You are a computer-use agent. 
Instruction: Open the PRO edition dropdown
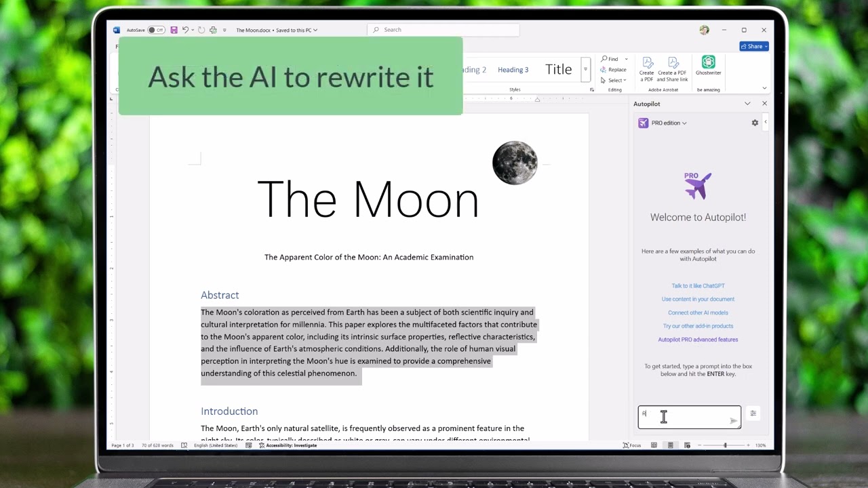(x=669, y=123)
